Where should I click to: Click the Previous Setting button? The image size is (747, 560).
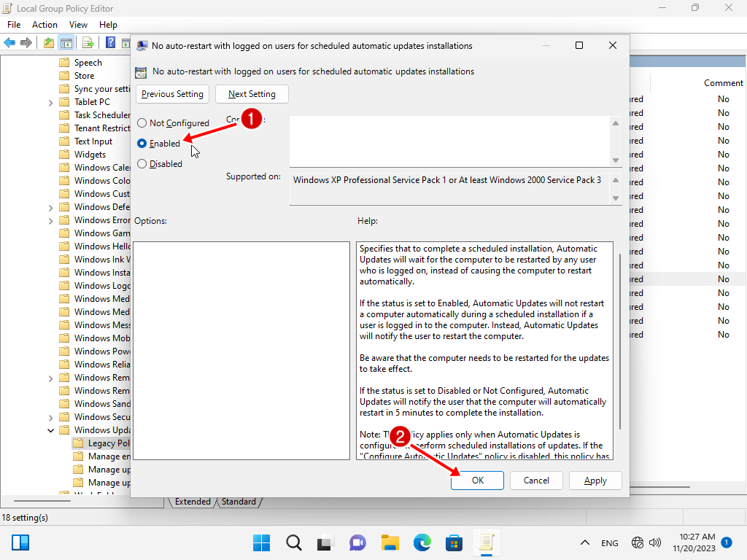(x=172, y=94)
